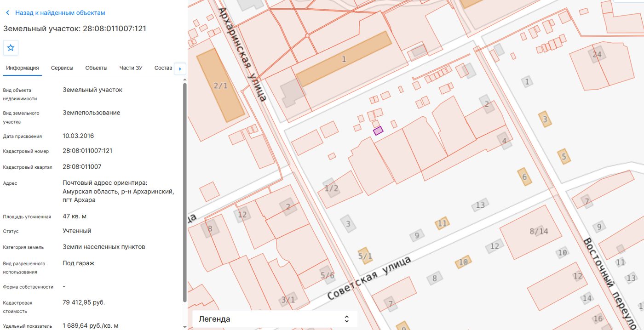Viewport: 644px width, 330px height.
Task: Open the Информация tab
Action: (23, 68)
